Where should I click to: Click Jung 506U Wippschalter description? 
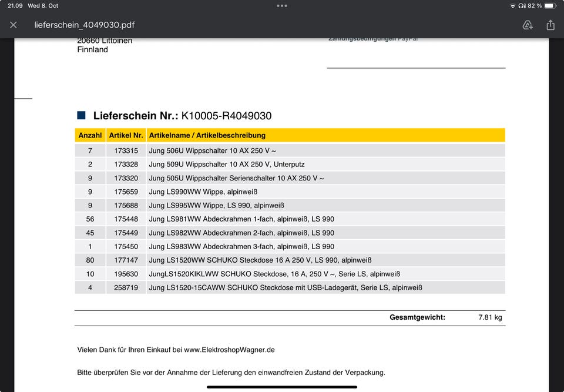[212, 151]
